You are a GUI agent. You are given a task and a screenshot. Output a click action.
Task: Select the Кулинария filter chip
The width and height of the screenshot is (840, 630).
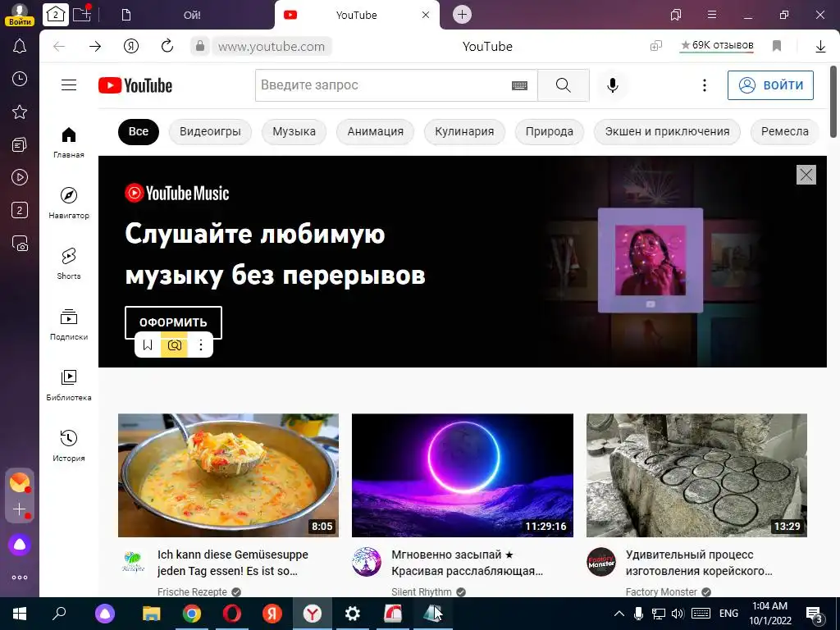pos(464,132)
